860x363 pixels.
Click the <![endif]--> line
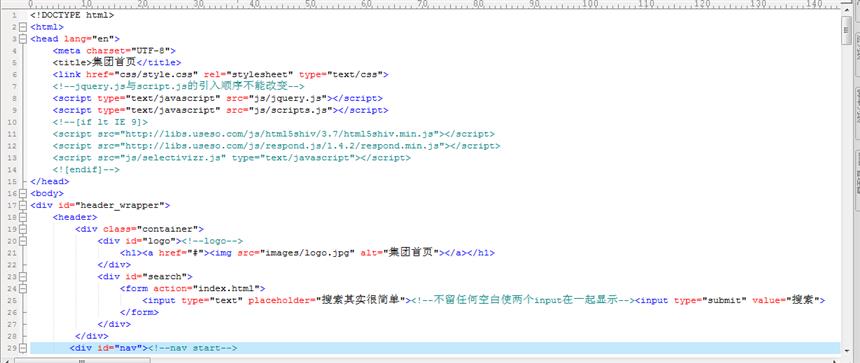point(86,170)
